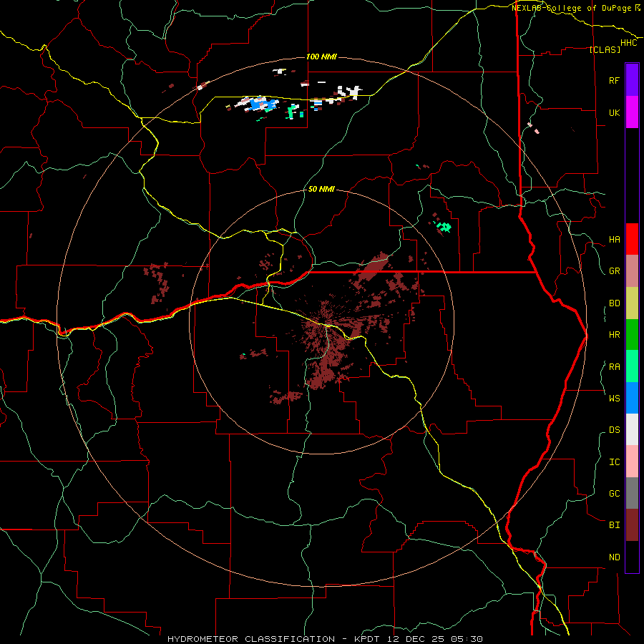Click the RF purple legend swatch
644x644 pixels.
[x=632, y=80]
